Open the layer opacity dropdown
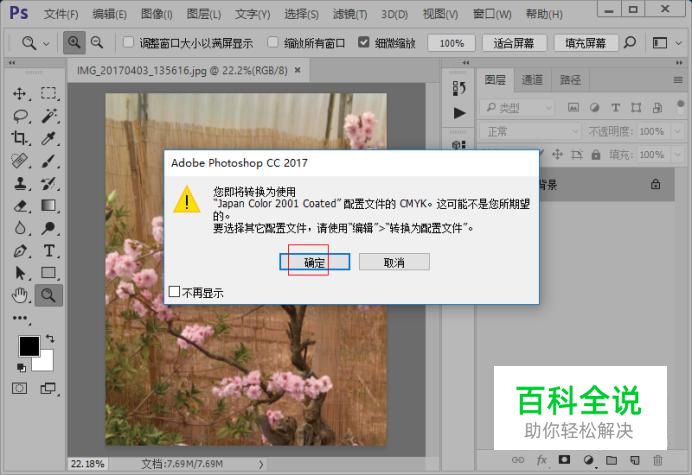The image size is (692, 475). pos(677,132)
